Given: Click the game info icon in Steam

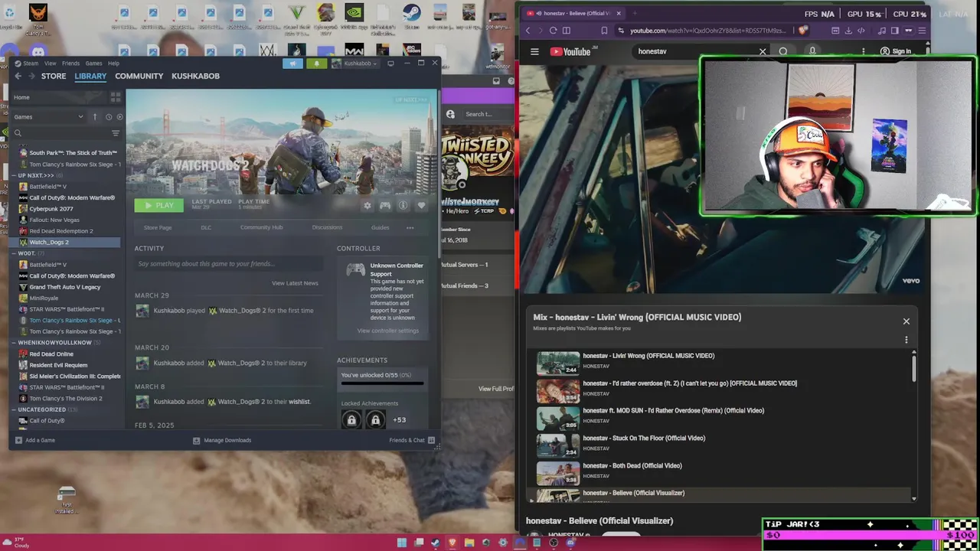Looking at the screenshot, I should 403,205.
